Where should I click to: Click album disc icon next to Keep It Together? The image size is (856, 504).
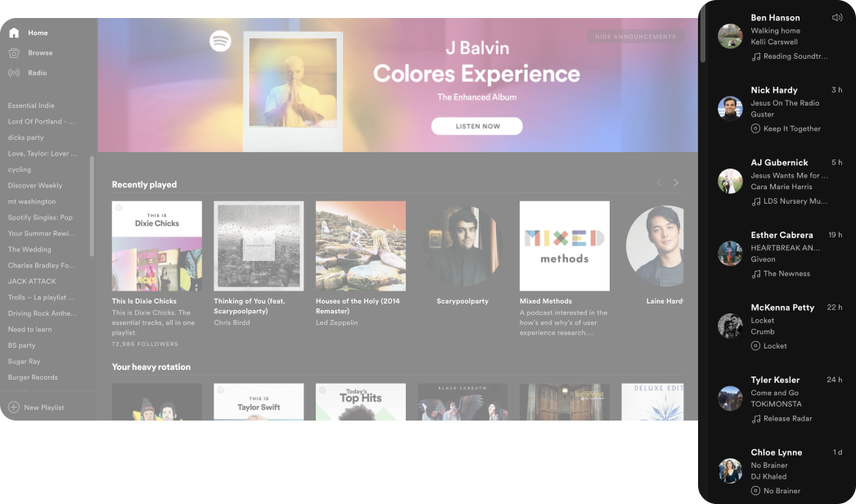(755, 129)
